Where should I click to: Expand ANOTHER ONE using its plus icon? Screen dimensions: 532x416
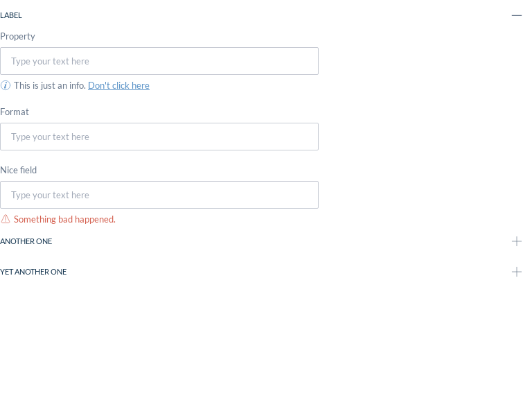(x=517, y=241)
